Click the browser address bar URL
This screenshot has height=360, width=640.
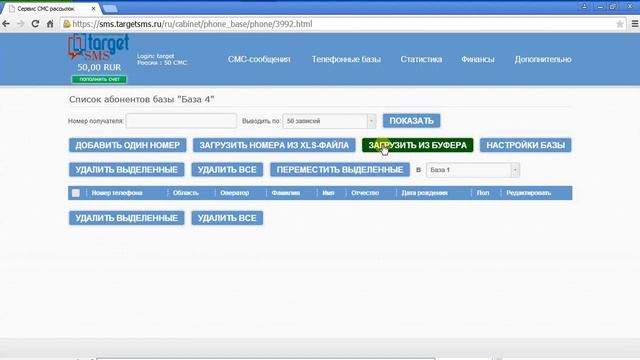(192, 24)
